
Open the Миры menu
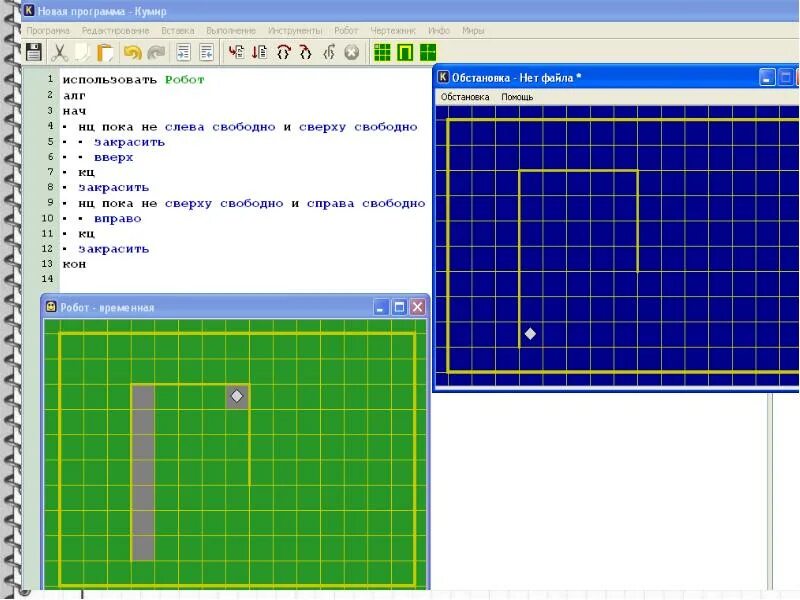pos(473,31)
